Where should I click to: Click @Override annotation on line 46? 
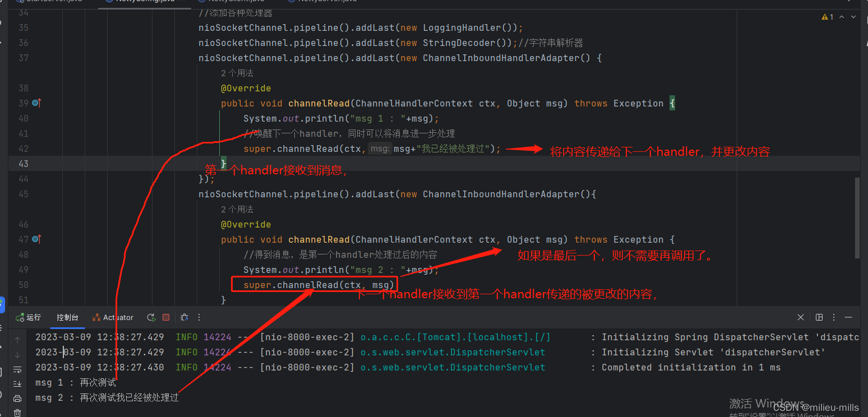click(x=246, y=224)
